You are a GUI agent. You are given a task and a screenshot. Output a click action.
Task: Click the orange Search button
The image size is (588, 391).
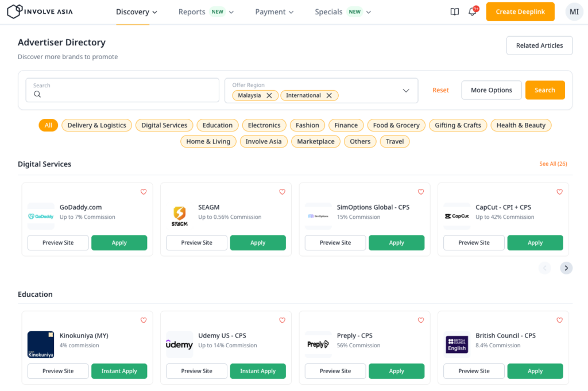pyautogui.click(x=545, y=90)
